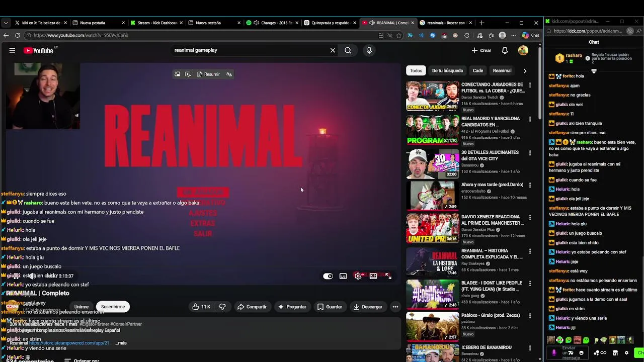This screenshot has height=362, width=644.
Task: Save the video with Guardar
Action: click(330, 307)
